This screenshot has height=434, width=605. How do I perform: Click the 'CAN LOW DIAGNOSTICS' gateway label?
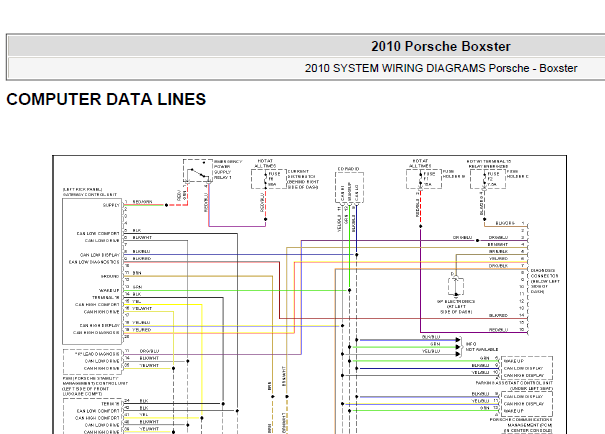click(x=95, y=262)
